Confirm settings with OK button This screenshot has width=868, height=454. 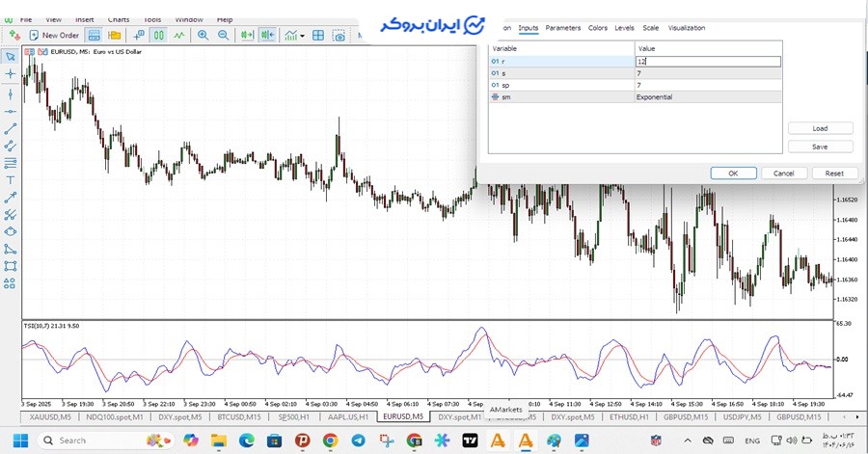(x=734, y=174)
